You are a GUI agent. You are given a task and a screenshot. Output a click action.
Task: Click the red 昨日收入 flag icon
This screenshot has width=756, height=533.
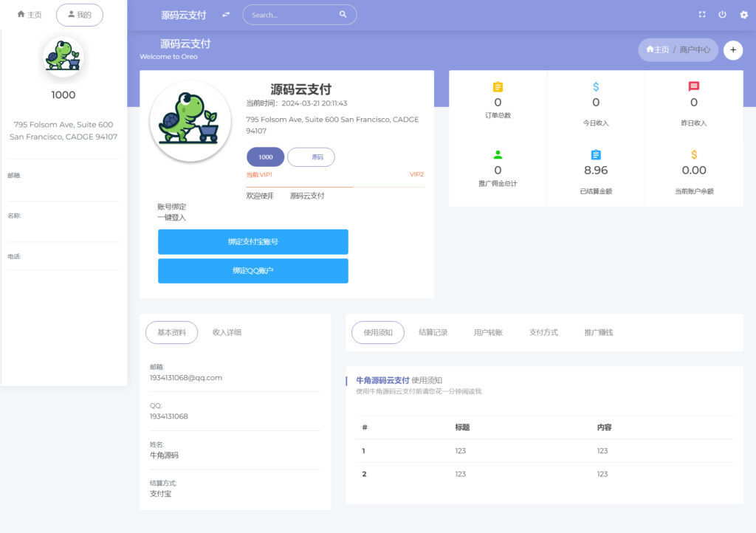(x=693, y=86)
